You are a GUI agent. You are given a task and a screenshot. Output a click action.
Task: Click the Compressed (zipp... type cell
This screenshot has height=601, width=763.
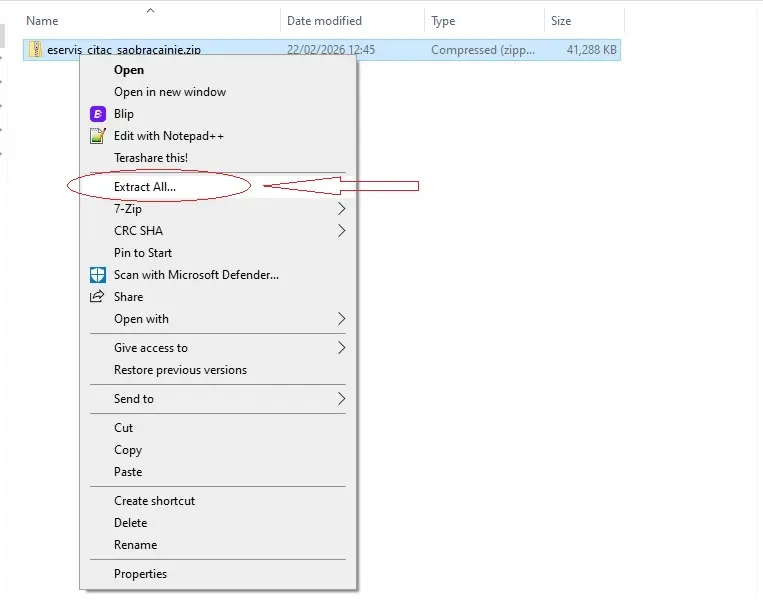[x=483, y=50]
